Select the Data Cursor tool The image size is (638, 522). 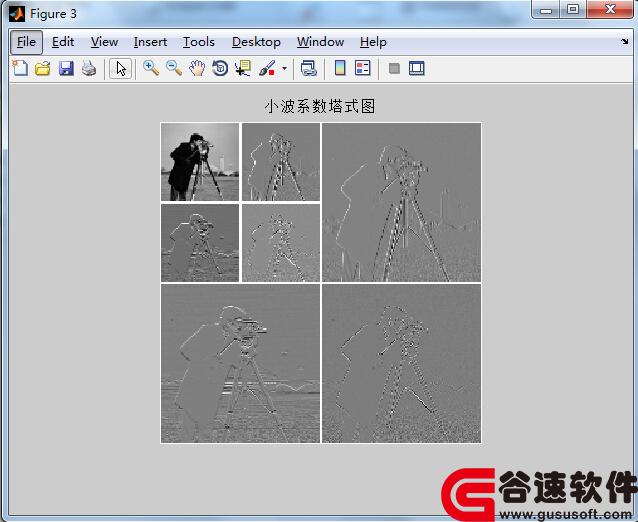click(x=243, y=68)
